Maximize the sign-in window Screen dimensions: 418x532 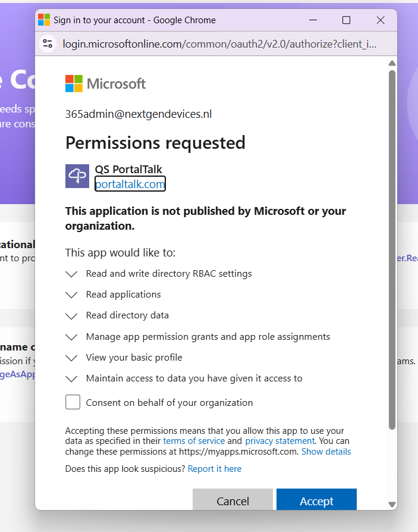[347, 20]
